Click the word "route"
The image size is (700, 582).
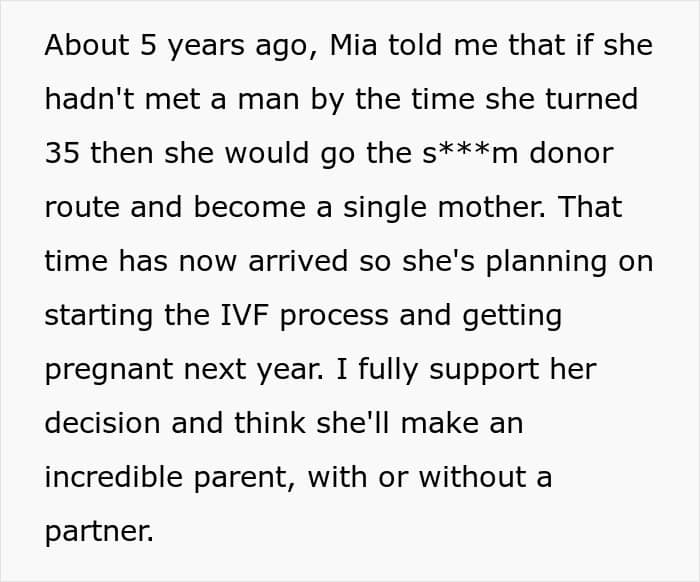click(82, 208)
